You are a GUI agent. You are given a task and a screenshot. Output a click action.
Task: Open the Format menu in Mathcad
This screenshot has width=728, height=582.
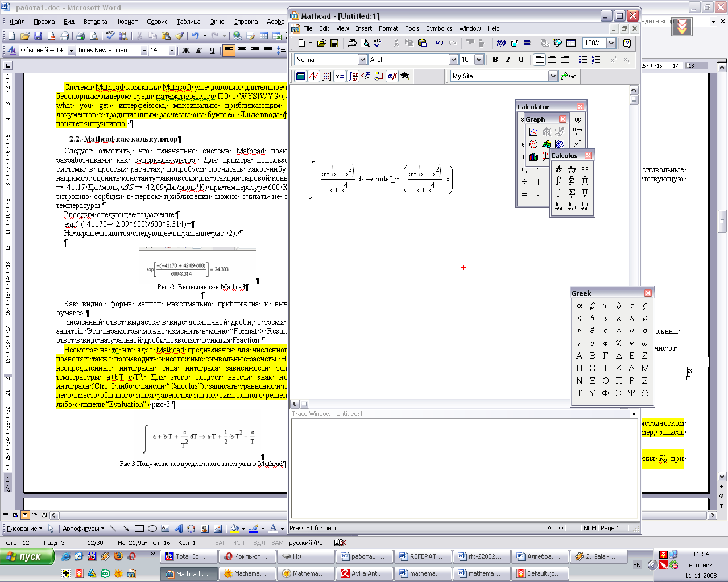click(388, 28)
